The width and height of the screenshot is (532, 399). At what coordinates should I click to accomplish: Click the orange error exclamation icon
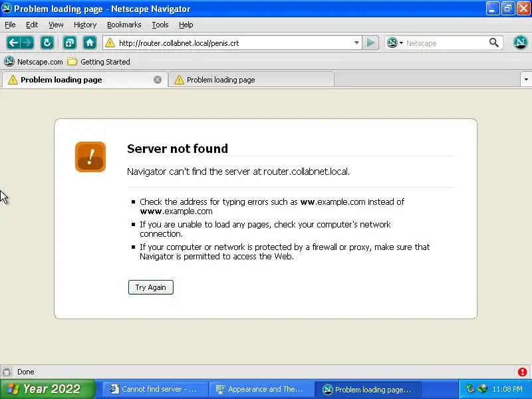click(90, 157)
